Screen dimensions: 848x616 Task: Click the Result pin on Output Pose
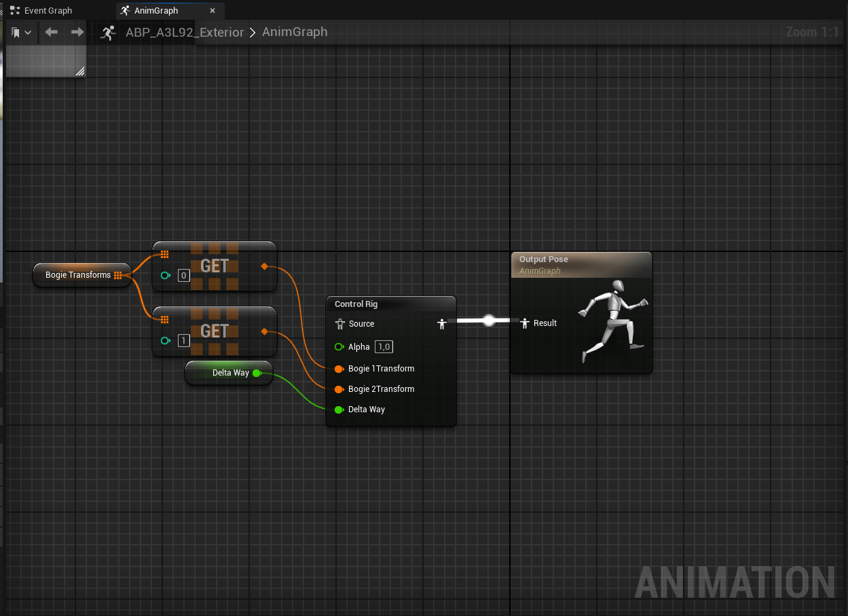coord(524,323)
